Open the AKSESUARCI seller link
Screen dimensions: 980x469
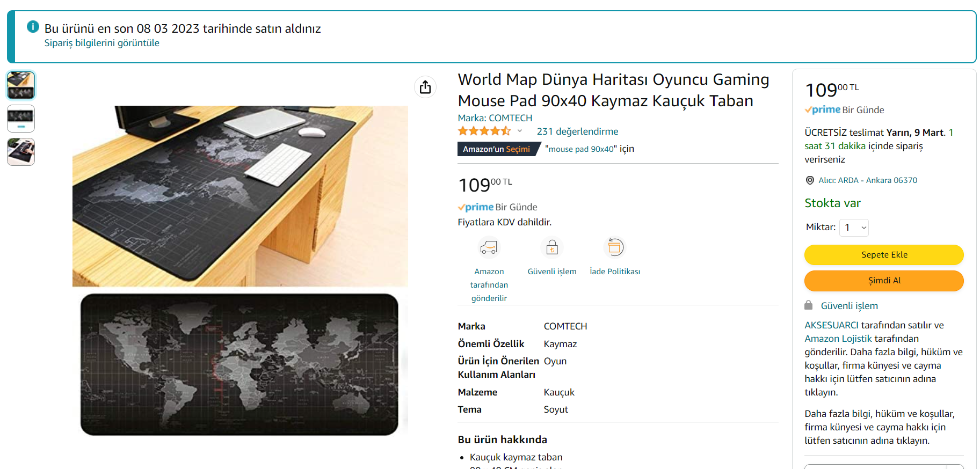tap(831, 325)
